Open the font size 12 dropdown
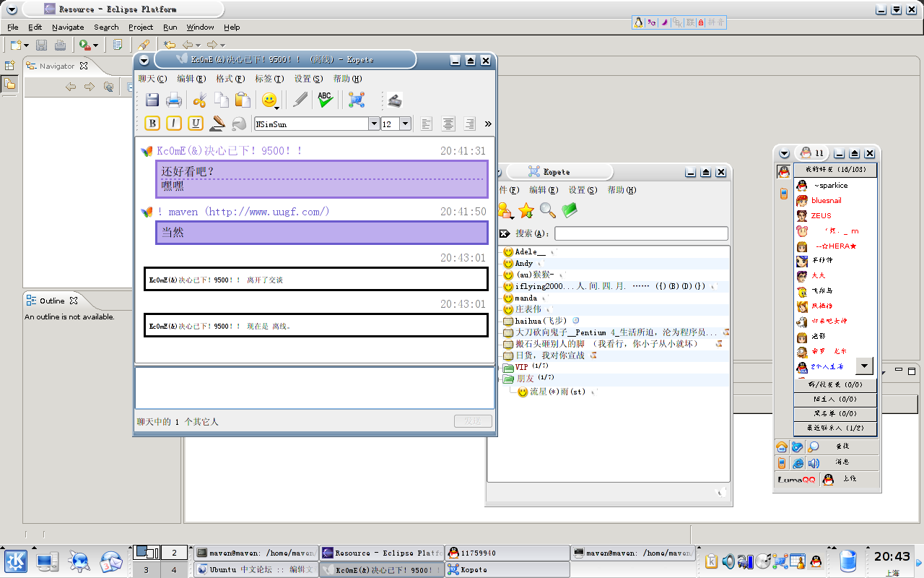The width and height of the screenshot is (924, 578). pyautogui.click(x=405, y=124)
